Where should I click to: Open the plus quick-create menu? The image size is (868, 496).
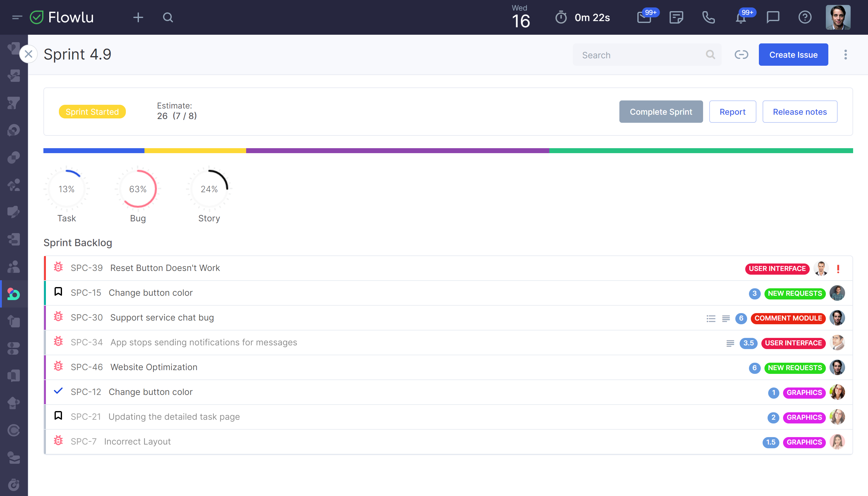tap(138, 17)
